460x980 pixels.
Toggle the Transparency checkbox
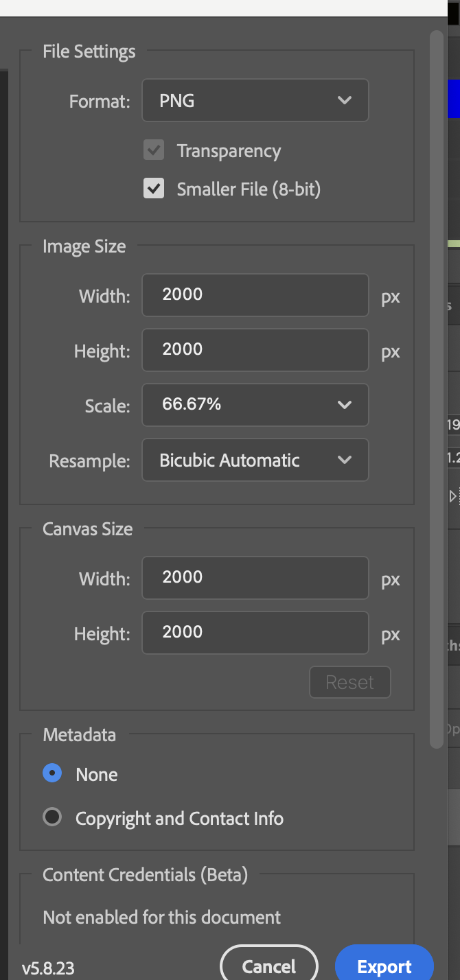[x=152, y=150]
